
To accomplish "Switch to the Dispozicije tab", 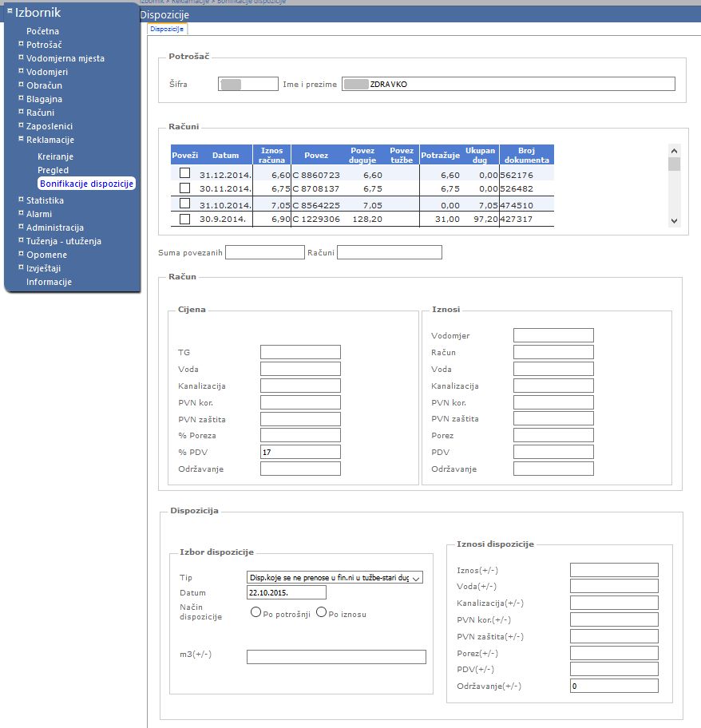I will pos(167,29).
